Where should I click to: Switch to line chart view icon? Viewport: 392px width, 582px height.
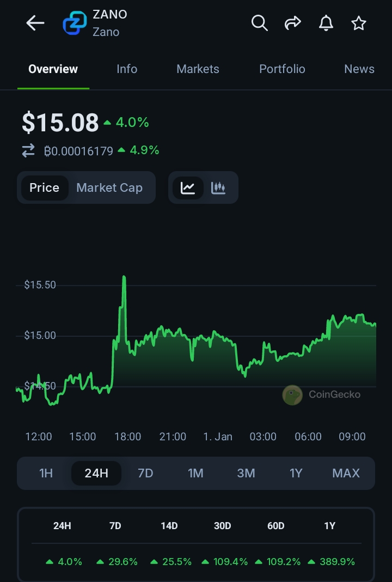click(x=188, y=187)
